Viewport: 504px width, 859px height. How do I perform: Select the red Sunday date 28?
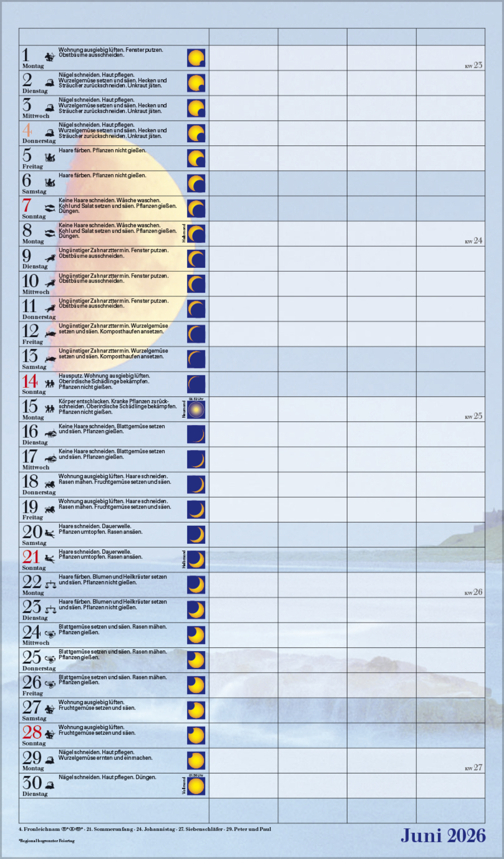(32, 731)
